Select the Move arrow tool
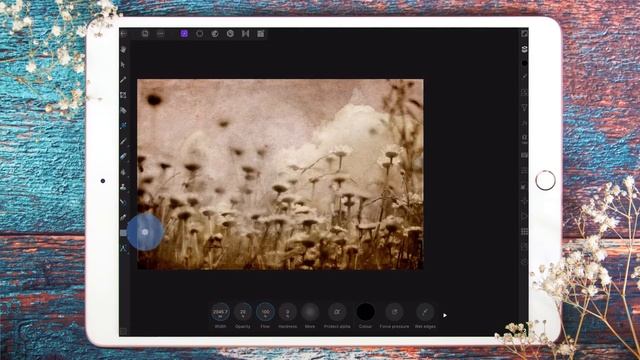Image resolution: width=640 pixels, height=360 pixels. tap(123, 64)
